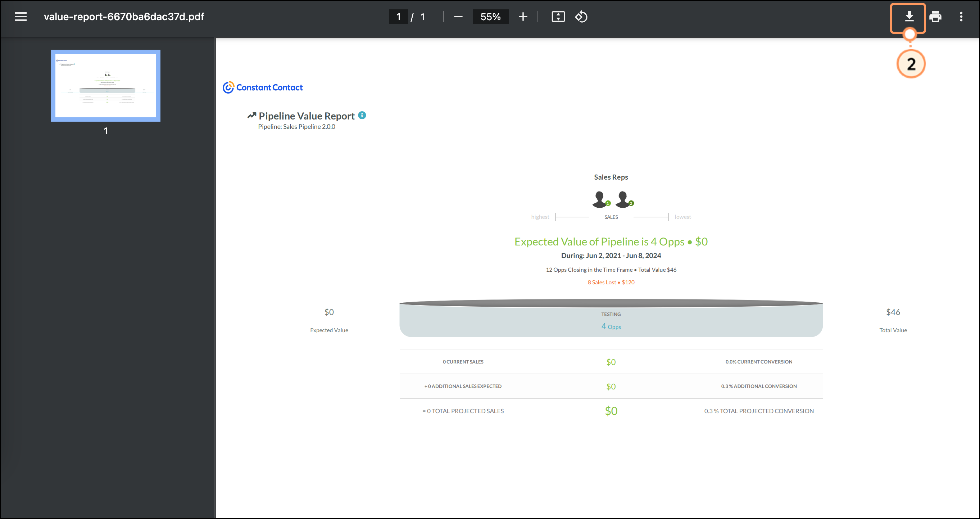Click the 'SALES' label under the reps
This screenshot has height=519, width=980.
point(611,217)
